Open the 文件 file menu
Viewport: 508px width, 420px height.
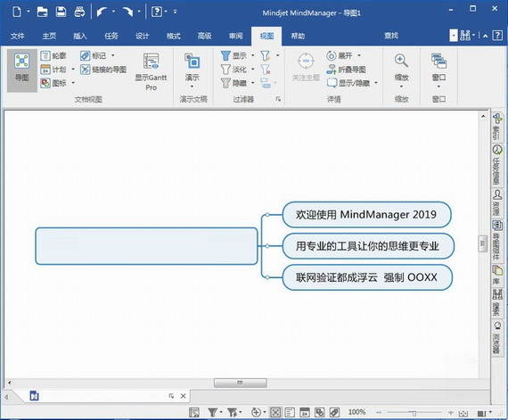point(18,36)
